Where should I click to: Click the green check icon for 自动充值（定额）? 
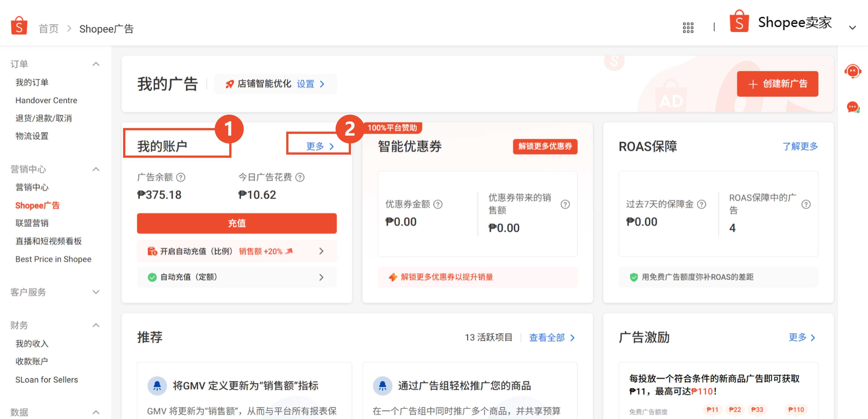tap(152, 277)
